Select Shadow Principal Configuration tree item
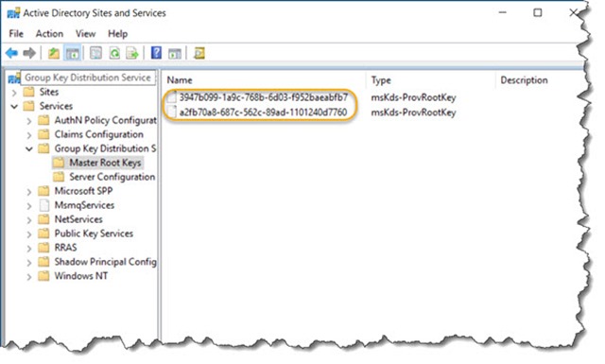The height and width of the screenshot is (364, 605). (x=105, y=262)
